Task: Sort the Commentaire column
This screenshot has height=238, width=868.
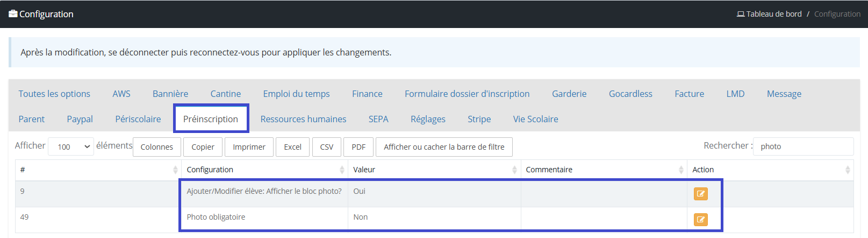Action: point(681,170)
